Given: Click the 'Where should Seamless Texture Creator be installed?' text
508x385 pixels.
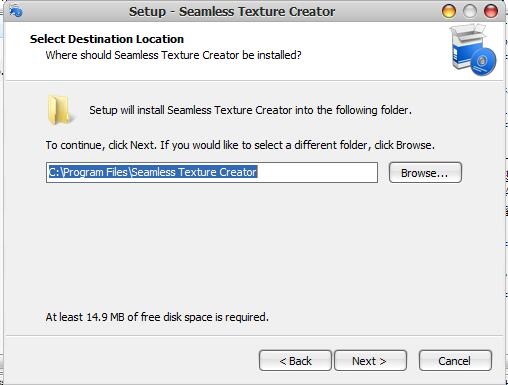Looking at the screenshot, I should pyautogui.click(x=173, y=55).
